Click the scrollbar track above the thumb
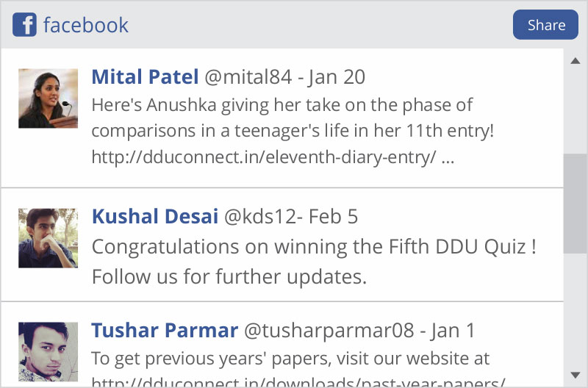The width and height of the screenshot is (588, 388). 576,110
